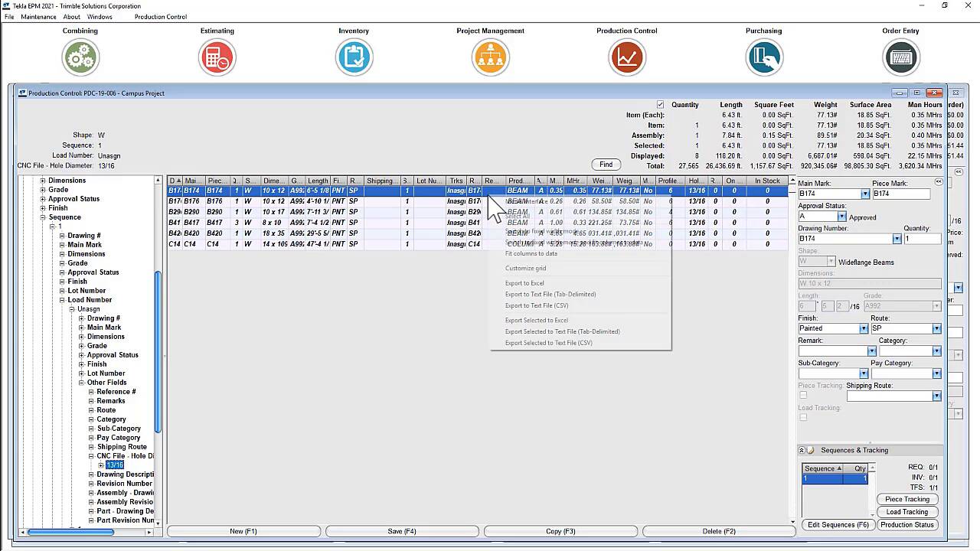The height and width of the screenshot is (551, 980).
Task: Open the Combining module icon
Action: (80, 57)
